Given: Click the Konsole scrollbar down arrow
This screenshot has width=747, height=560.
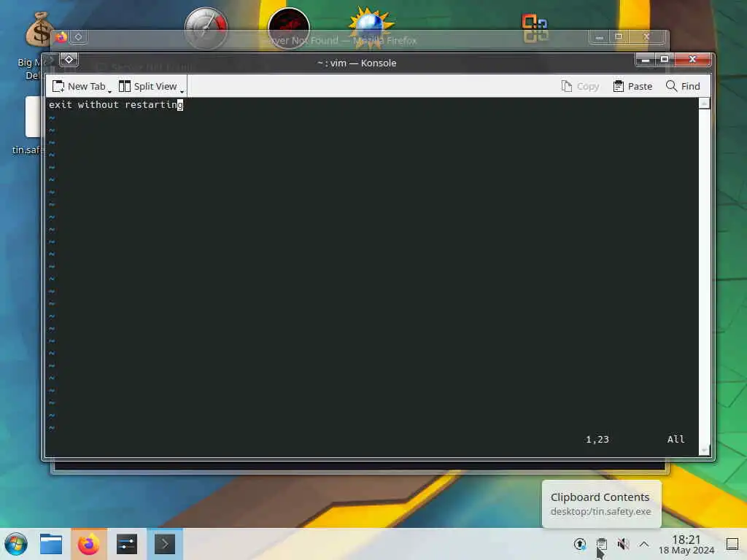Looking at the screenshot, I should point(705,449).
